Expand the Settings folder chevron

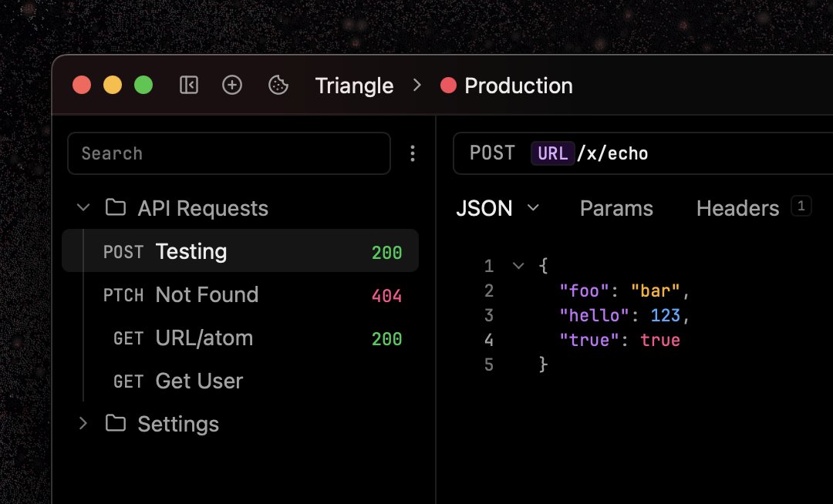pos(83,423)
